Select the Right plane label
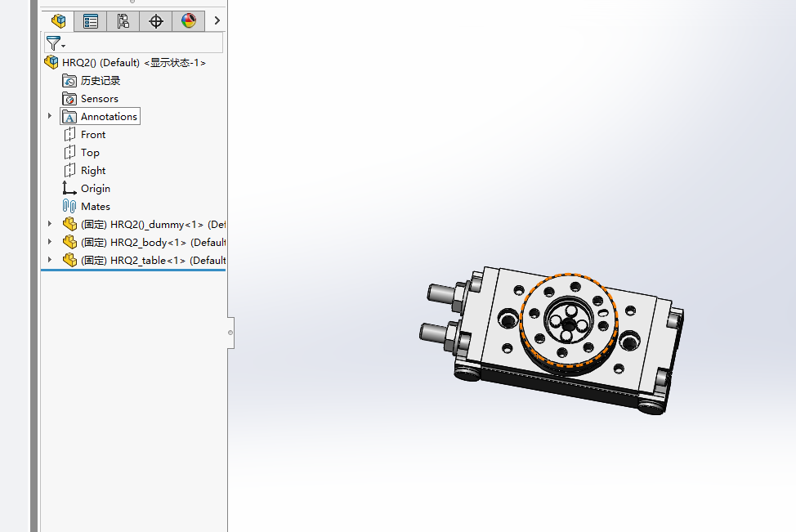Viewport: 796px width, 532px height. 93,171
